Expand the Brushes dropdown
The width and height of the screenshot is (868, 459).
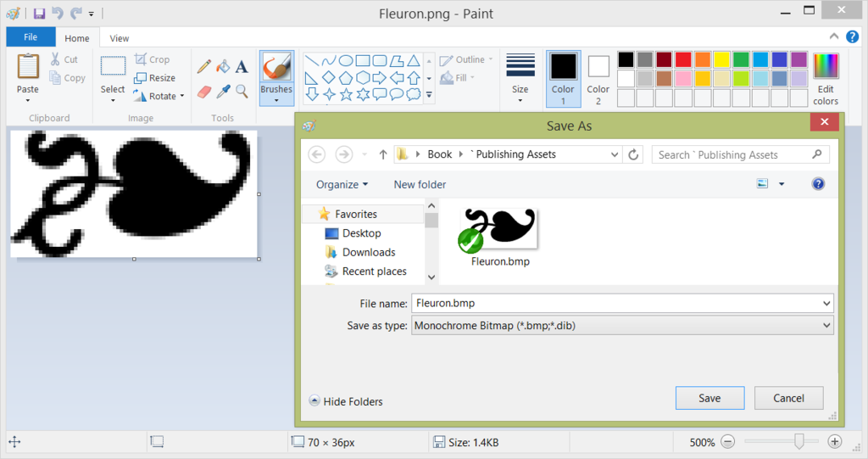coord(276,100)
